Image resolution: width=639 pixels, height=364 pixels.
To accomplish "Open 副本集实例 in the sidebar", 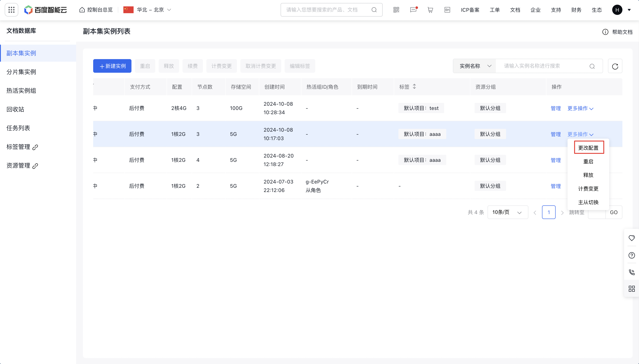I will pos(38,53).
